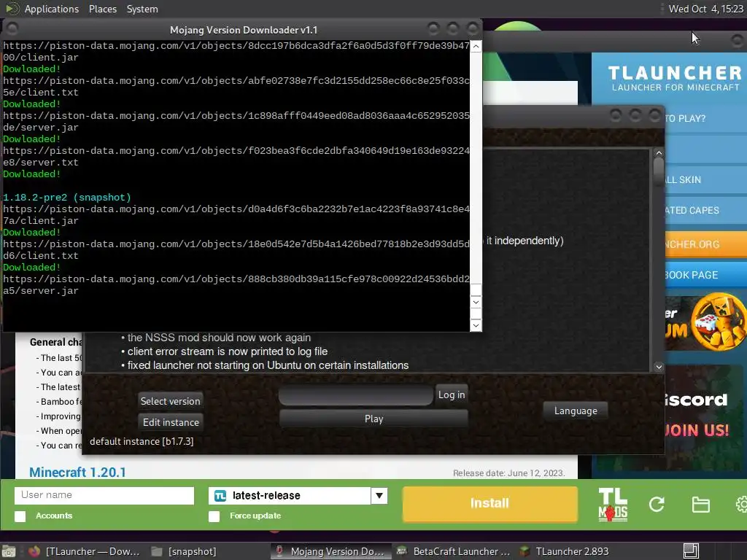Click the BetaCraft Log in button
Viewport: 747px width, 560px height.
click(x=451, y=394)
